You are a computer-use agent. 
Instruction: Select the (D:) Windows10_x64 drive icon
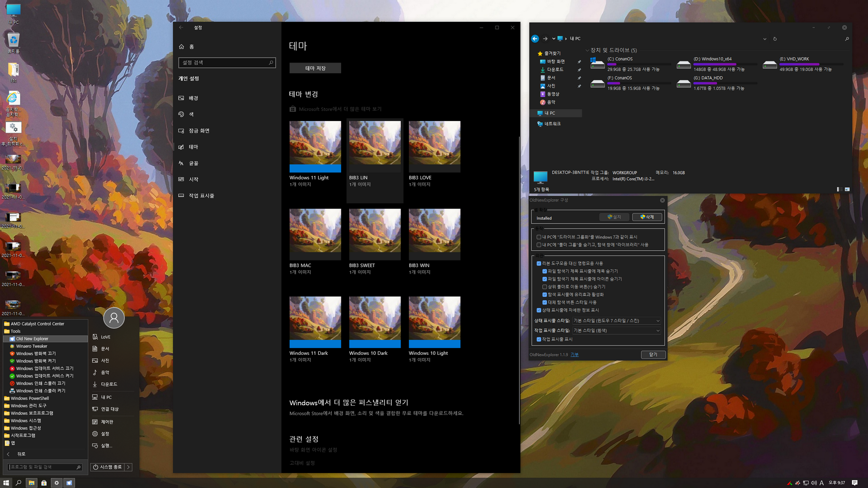point(683,64)
